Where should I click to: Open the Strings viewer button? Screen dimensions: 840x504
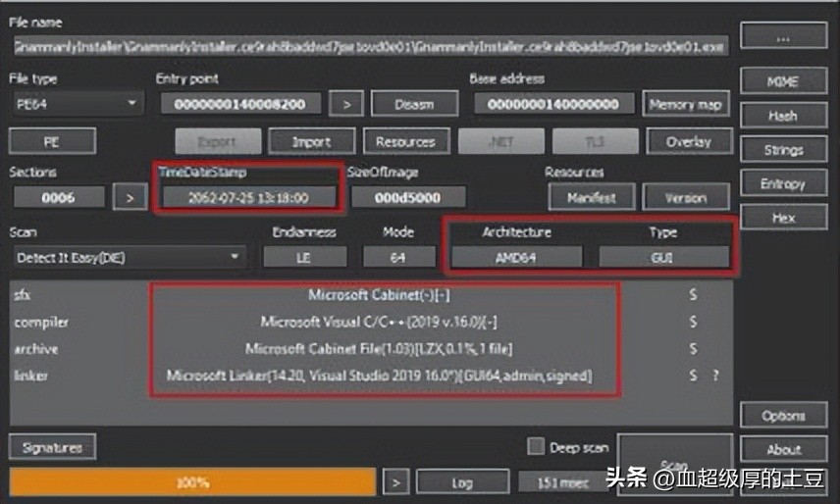[783, 149]
